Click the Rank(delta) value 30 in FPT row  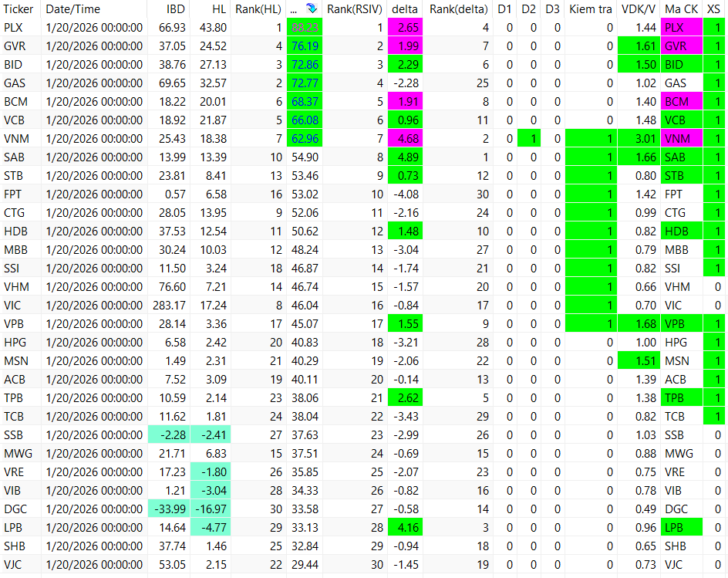483,194
